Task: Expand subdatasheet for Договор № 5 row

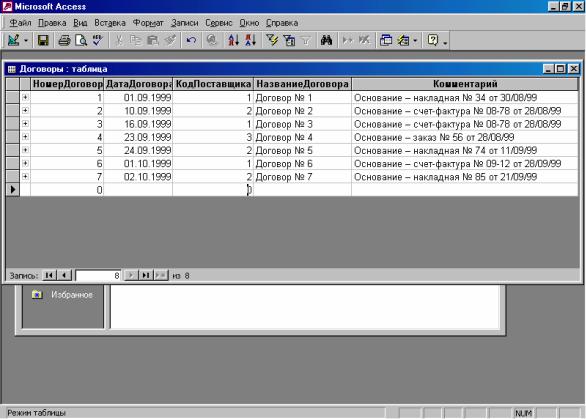Action: (x=25, y=150)
